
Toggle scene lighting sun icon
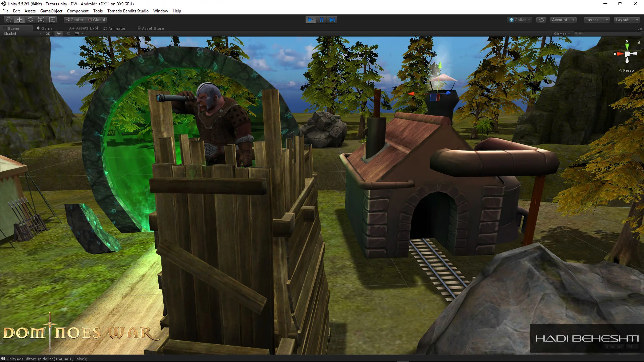click(59, 34)
